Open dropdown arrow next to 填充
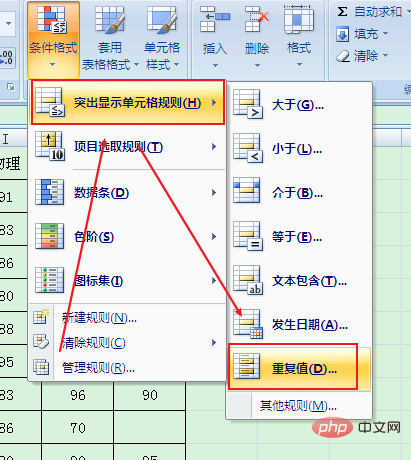 (386, 33)
